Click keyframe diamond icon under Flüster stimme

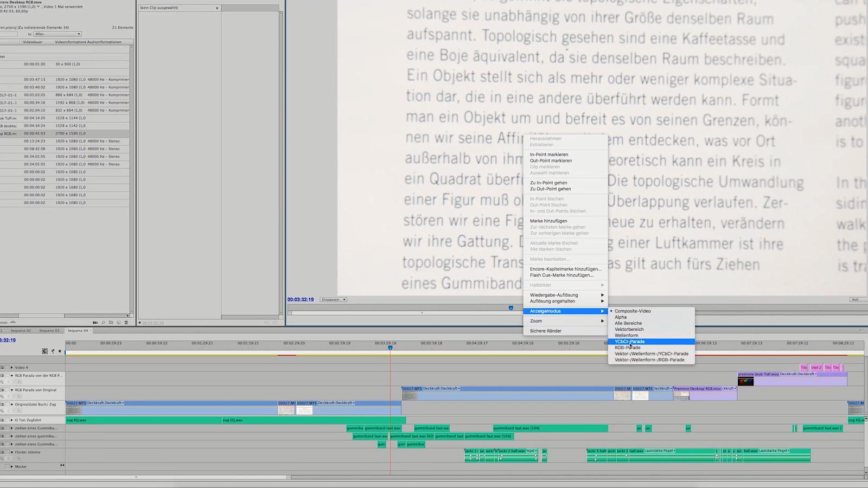click(2, 458)
